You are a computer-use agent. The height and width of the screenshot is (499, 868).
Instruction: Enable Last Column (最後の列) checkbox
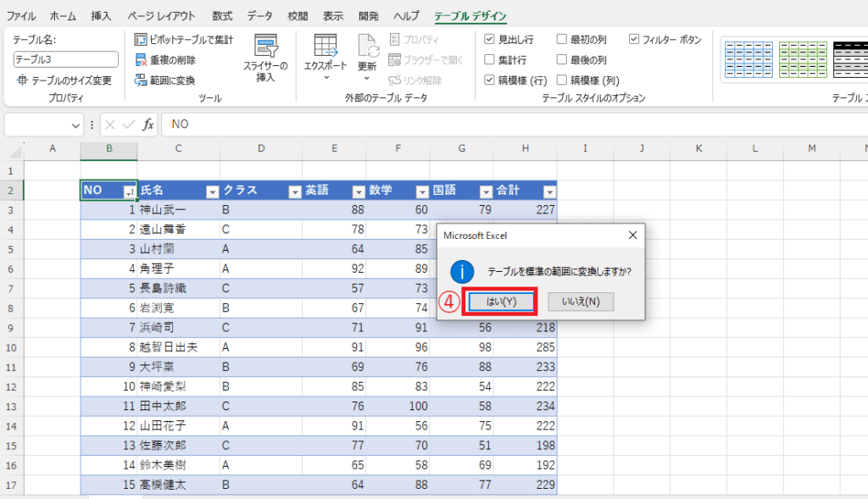[561, 59]
